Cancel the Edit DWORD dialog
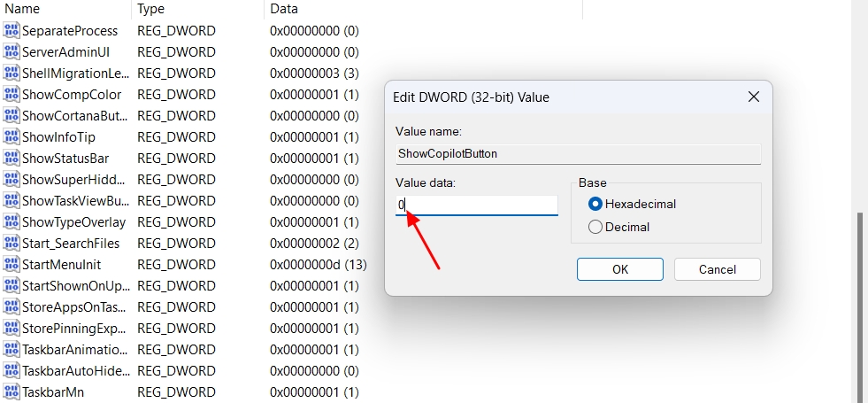868x403 pixels. [x=717, y=269]
